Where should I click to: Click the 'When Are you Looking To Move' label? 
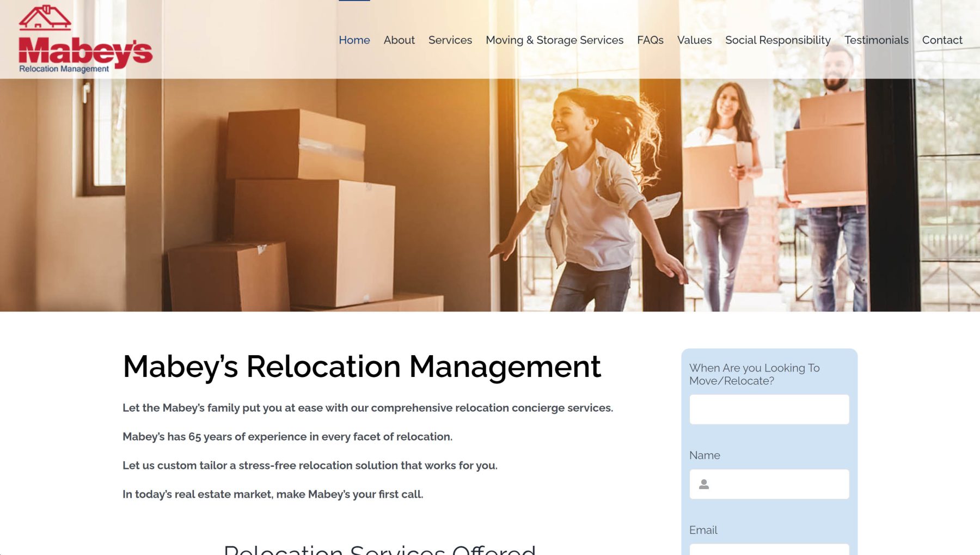(754, 374)
